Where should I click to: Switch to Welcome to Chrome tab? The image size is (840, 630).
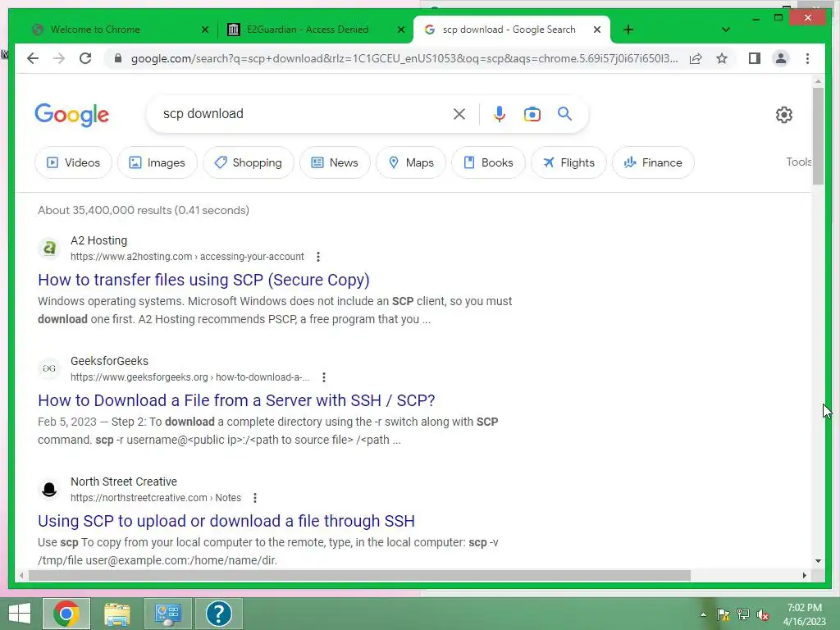pyautogui.click(x=95, y=30)
